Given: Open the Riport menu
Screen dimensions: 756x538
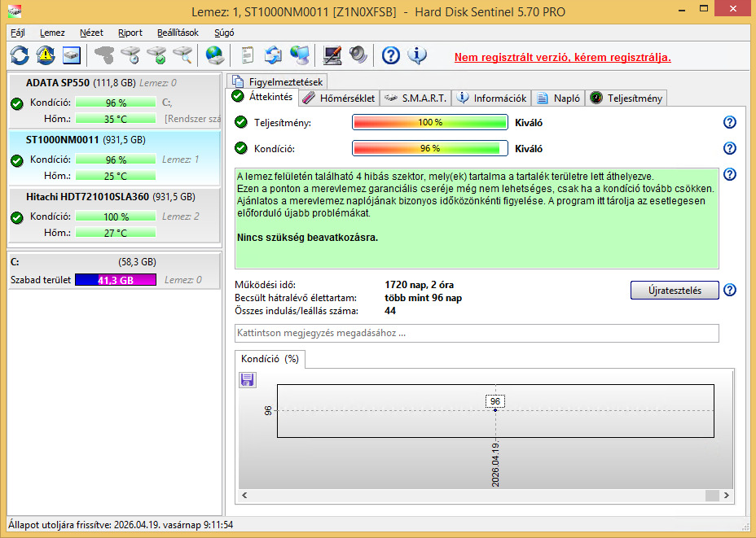Looking at the screenshot, I should coord(130,33).
